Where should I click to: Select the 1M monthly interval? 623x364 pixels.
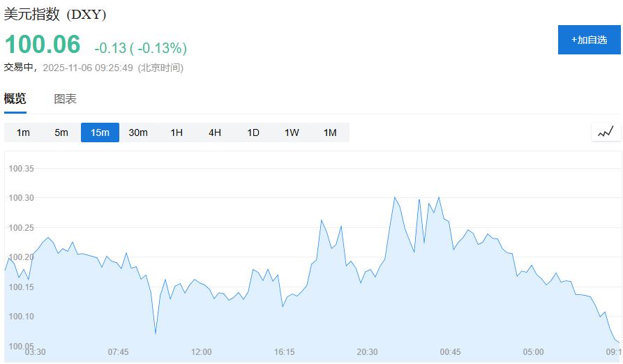(330, 132)
